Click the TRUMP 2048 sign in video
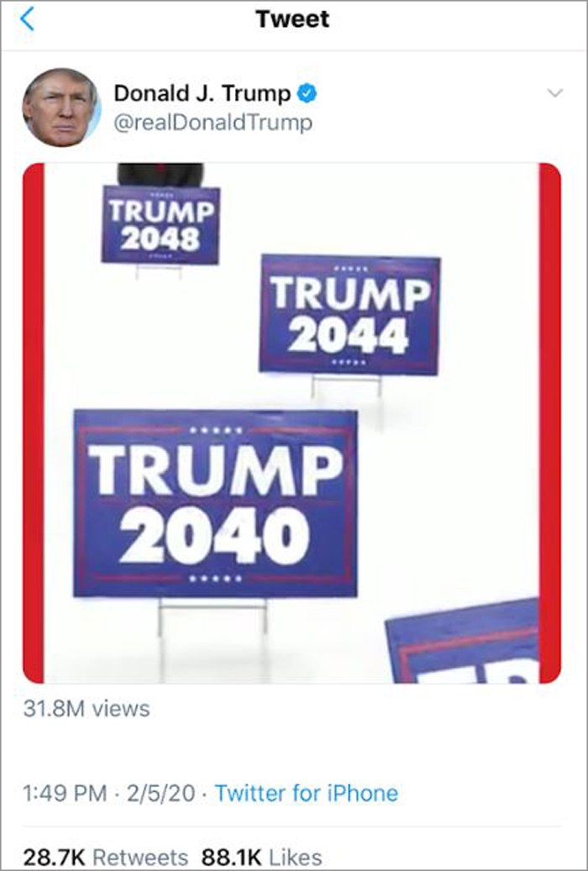Screen dimensions: 588x871 click(x=160, y=225)
